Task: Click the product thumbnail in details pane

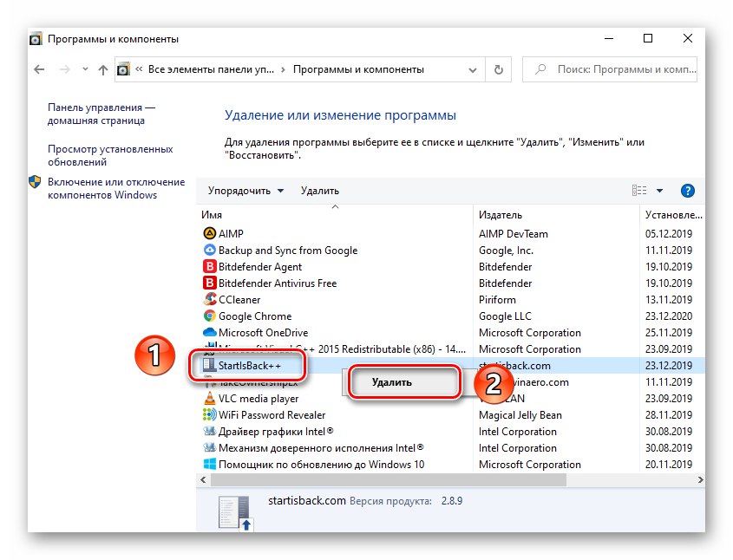Action: tap(236, 512)
